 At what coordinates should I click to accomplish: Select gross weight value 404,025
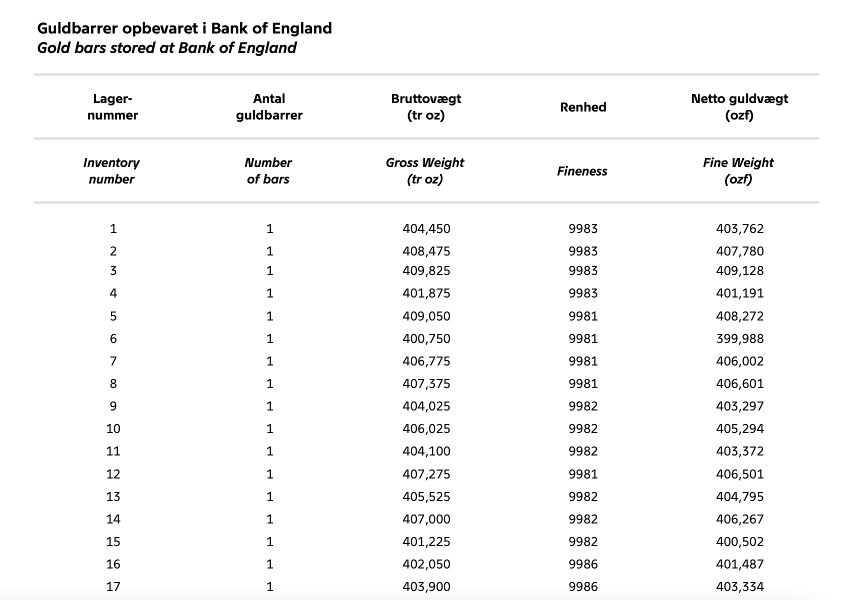point(426,406)
